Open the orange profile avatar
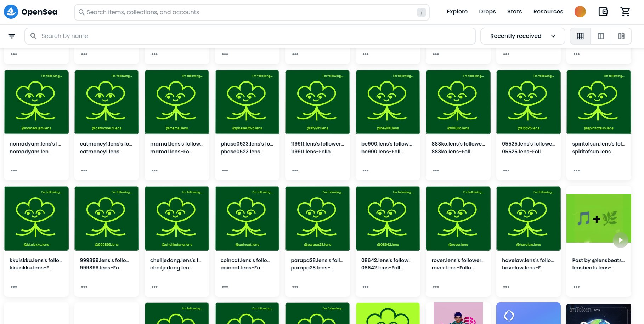 tap(580, 12)
